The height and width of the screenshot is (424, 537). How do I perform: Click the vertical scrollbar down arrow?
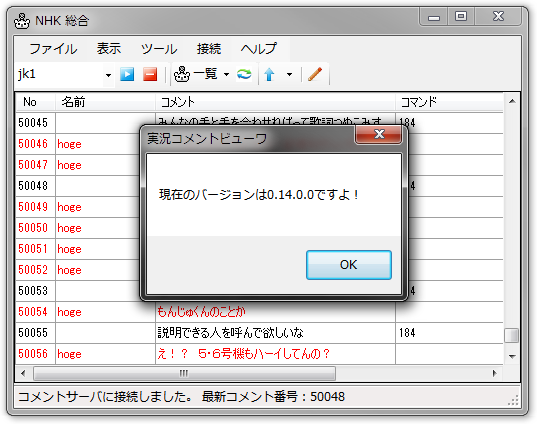pos(512,357)
